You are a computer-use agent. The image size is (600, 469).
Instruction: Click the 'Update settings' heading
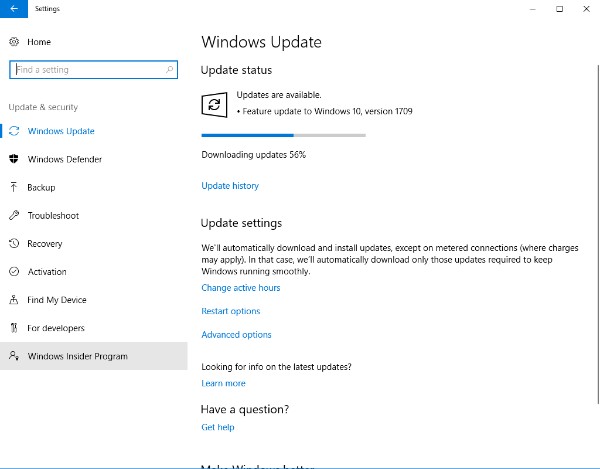click(x=241, y=223)
